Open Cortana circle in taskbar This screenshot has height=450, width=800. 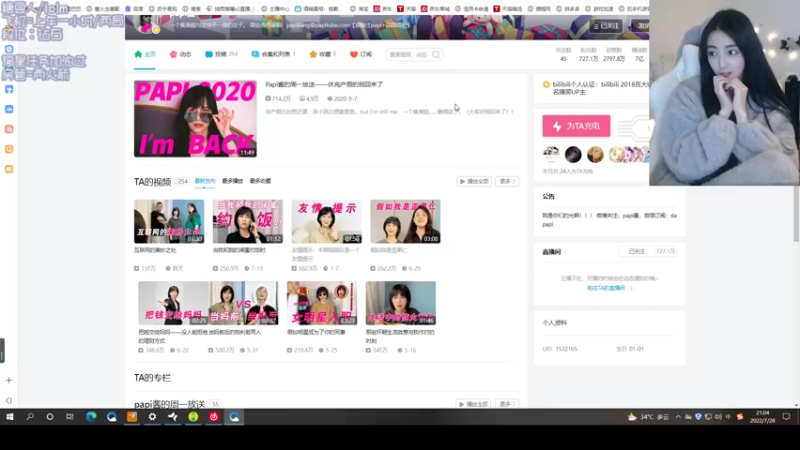pos(49,417)
